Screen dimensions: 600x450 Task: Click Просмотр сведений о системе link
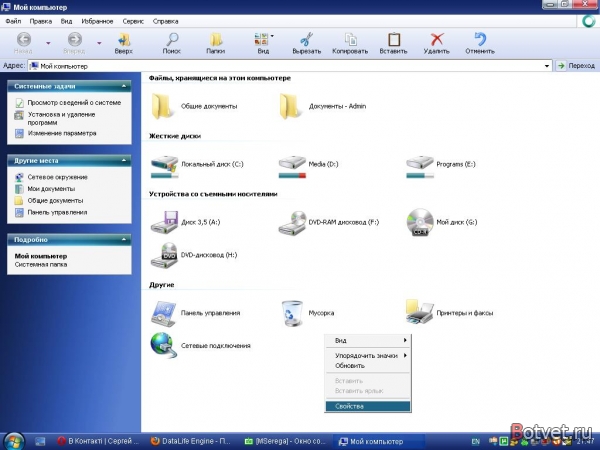74,103
